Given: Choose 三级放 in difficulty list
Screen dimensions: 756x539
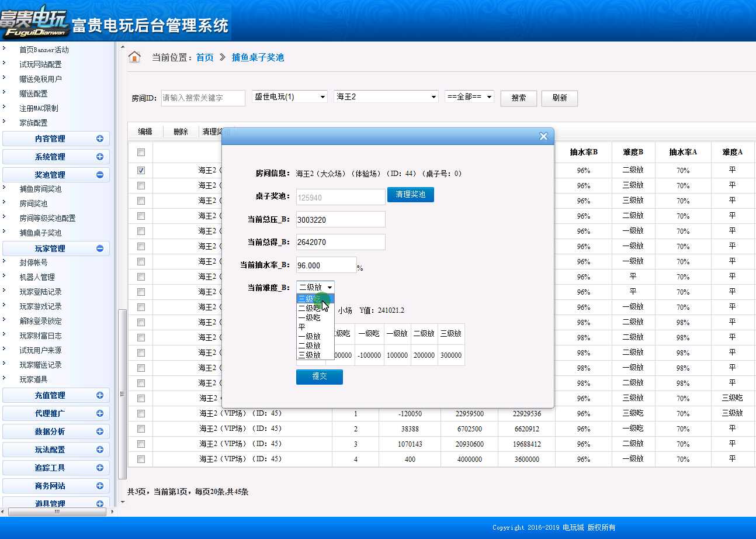Looking at the screenshot, I should coord(315,355).
